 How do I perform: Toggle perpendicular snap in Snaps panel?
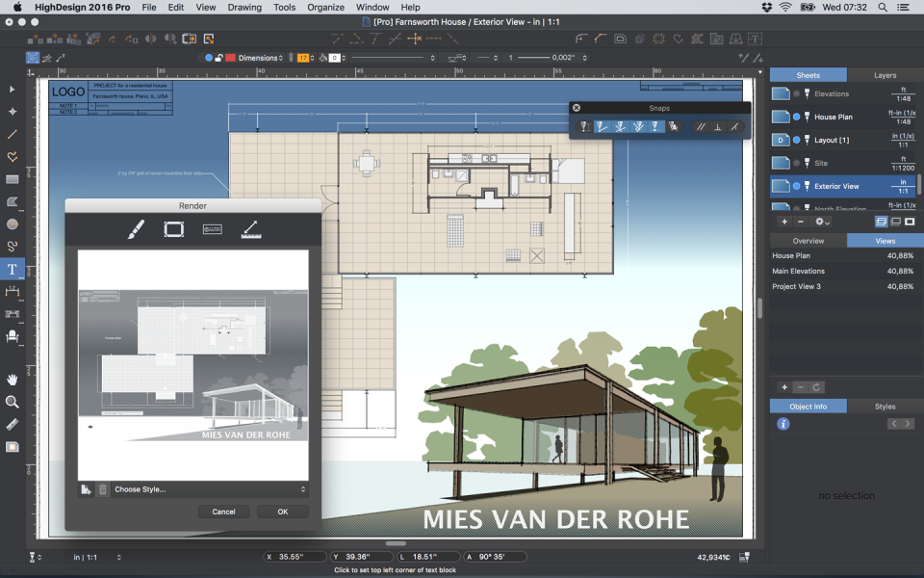718,127
